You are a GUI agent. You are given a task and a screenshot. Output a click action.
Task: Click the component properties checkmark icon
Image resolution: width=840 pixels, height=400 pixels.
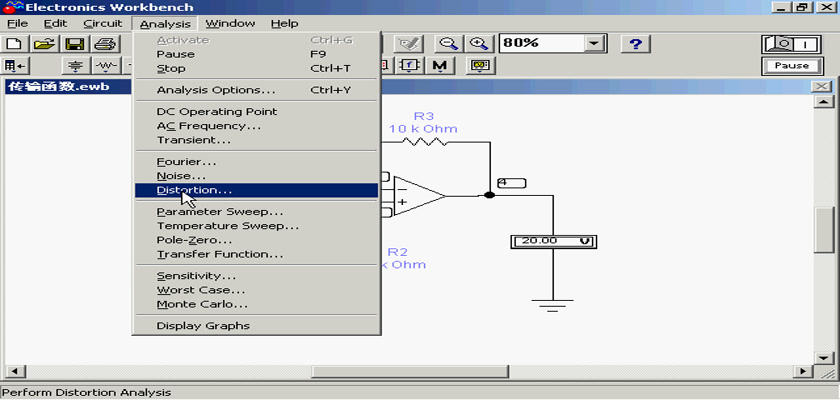tap(408, 44)
